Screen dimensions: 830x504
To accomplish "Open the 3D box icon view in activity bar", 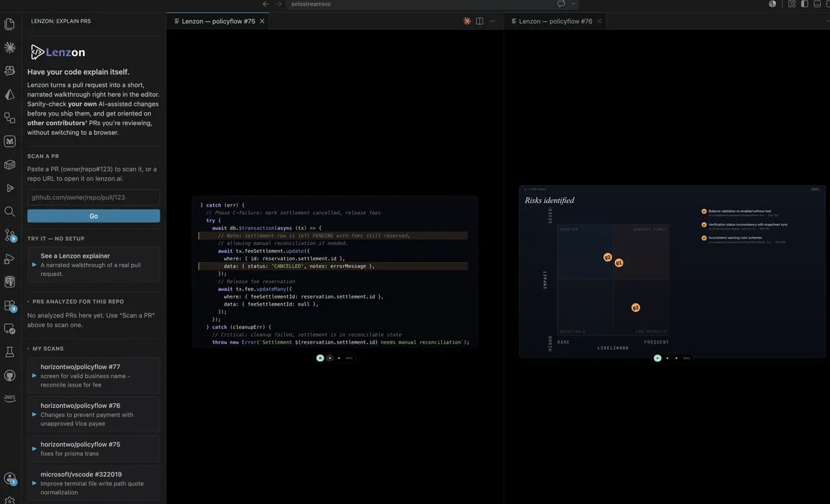I will 10,165.
